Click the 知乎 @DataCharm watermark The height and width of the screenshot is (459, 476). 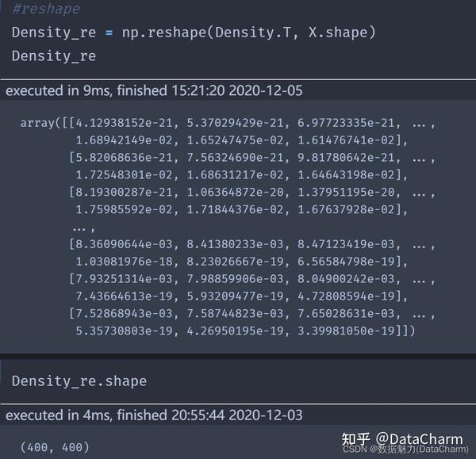click(x=402, y=438)
